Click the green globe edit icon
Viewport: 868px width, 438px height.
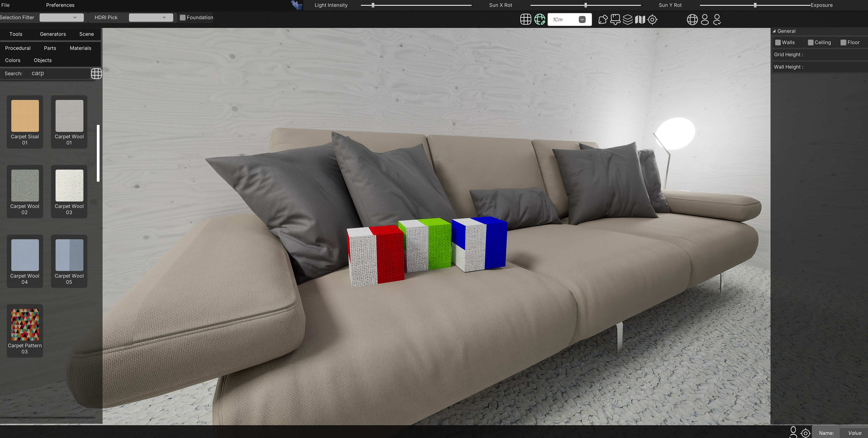(x=540, y=19)
